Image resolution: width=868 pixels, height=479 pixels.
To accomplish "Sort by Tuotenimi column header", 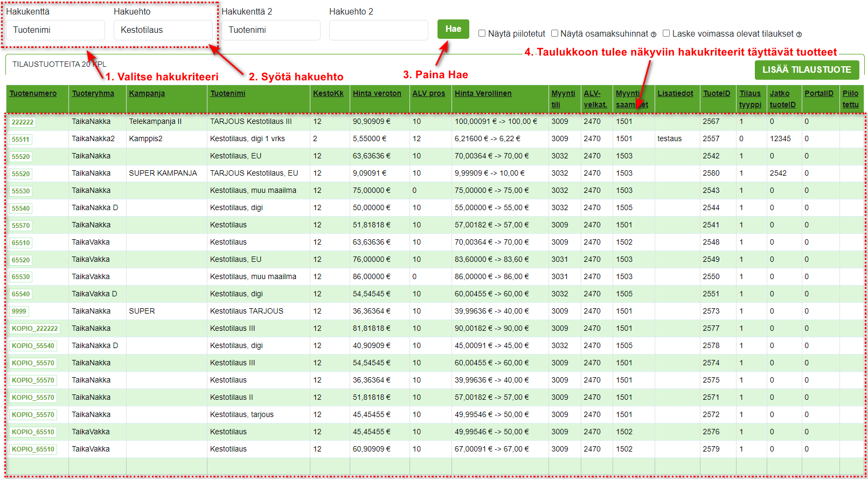I will 228,93.
